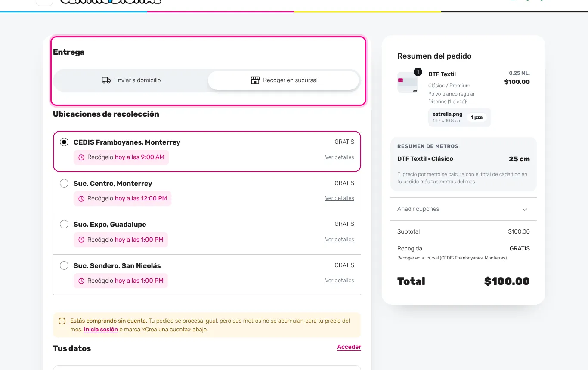Screen dimensions: 588x370
Task: Click the clock icon at 9:00 AM pickup
Action: (81, 157)
